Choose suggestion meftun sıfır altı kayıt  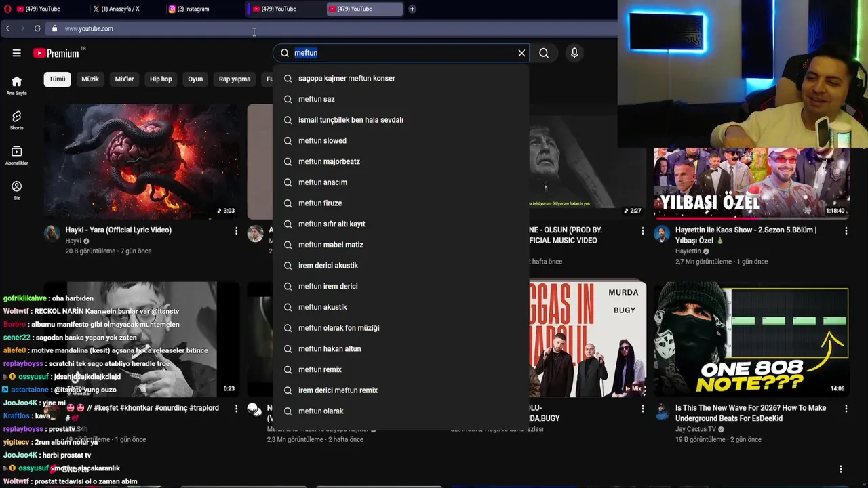click(401, 224)
